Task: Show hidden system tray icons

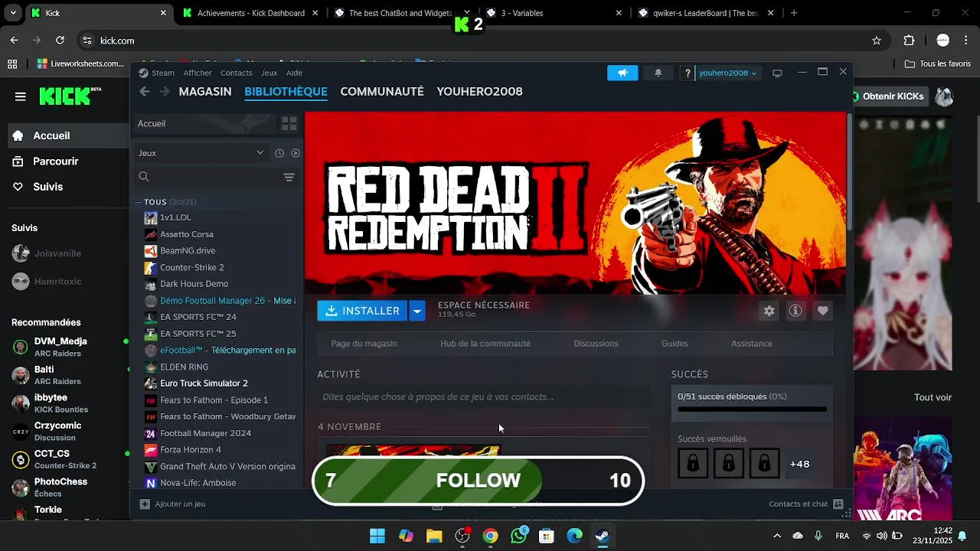Action: (x=777, y=536)
